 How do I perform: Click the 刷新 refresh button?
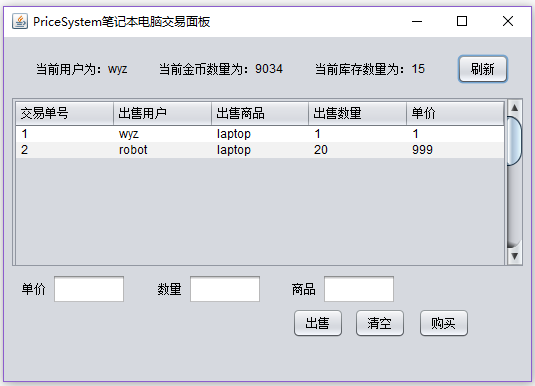[483, 69]
